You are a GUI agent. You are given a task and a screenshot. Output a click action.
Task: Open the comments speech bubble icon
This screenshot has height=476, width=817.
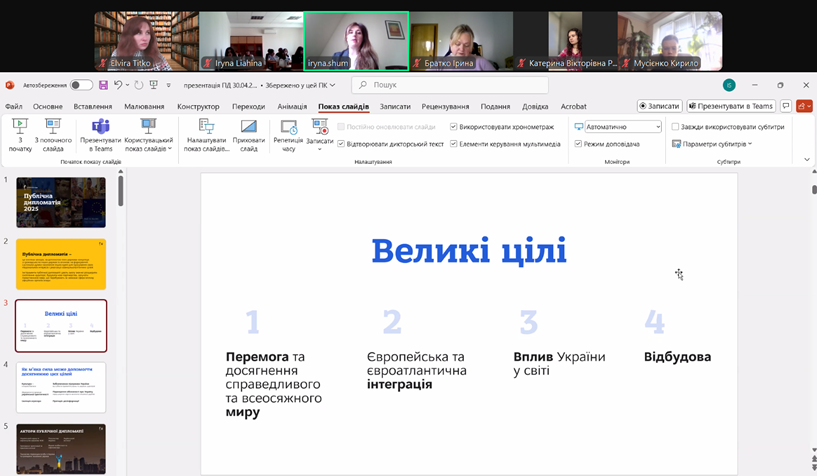tap(786, 106)
